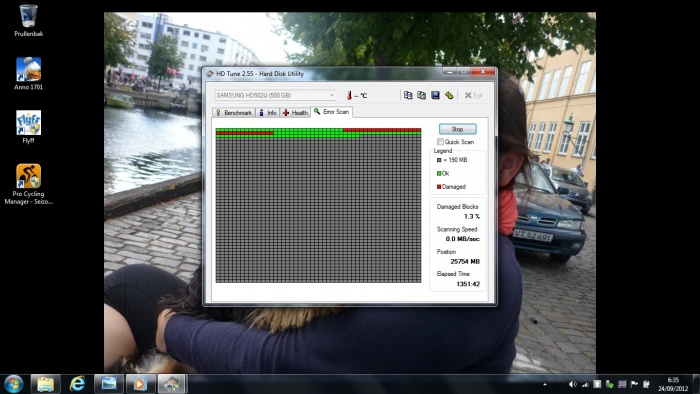Enable the Quick Scan checkbox
Image resolution: width=700 pixels, height=394 pixels.
(x=441, y=141)
